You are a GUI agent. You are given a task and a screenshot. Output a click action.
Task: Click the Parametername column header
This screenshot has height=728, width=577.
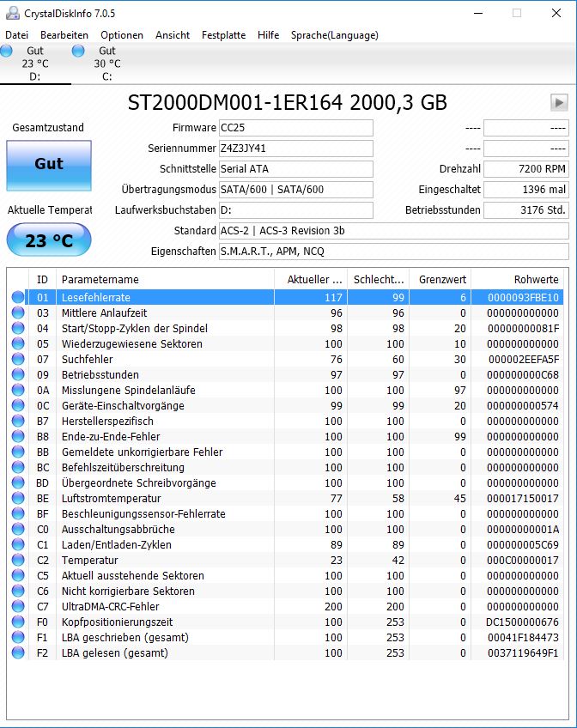coord(165,280)
